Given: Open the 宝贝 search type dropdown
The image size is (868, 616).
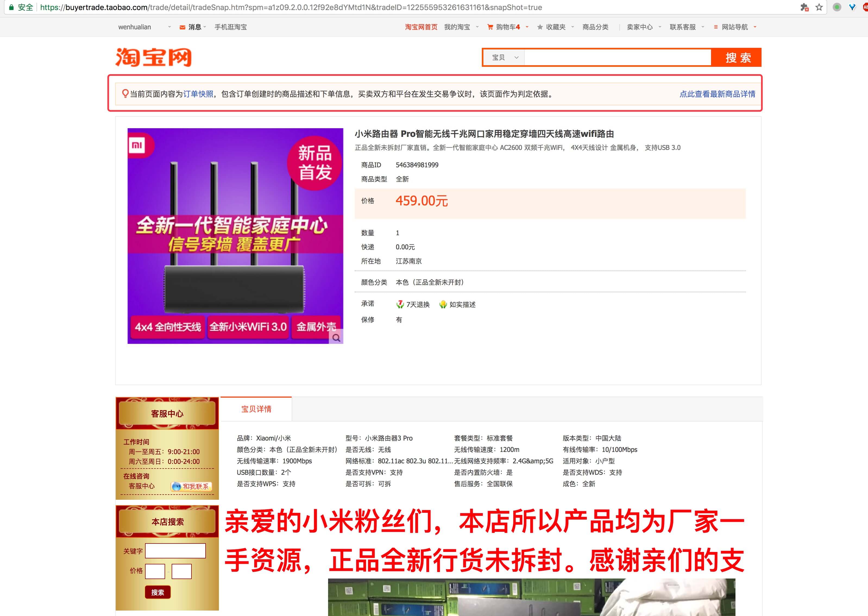Looking at the screenshot, I should [x=504, y=57].
